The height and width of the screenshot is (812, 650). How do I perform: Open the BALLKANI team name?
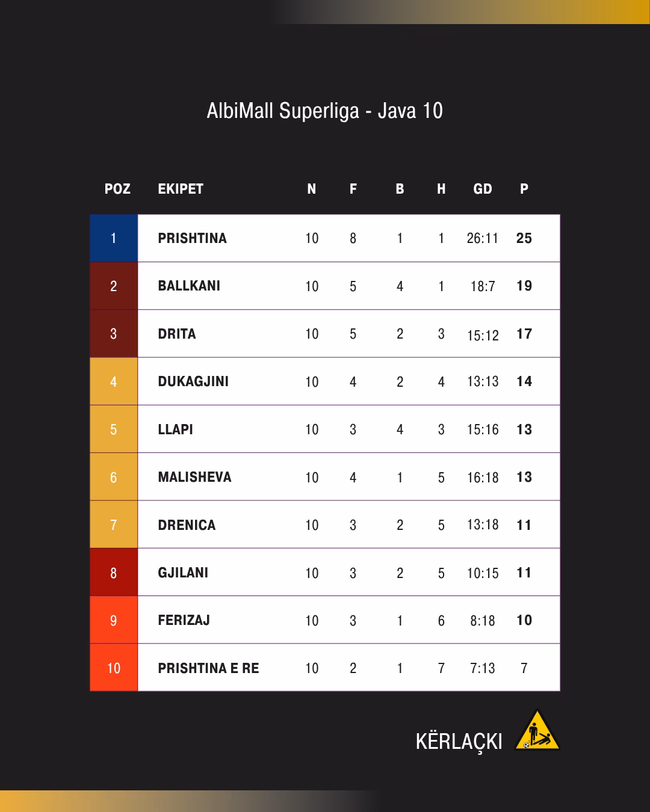(x=189, y=286)
